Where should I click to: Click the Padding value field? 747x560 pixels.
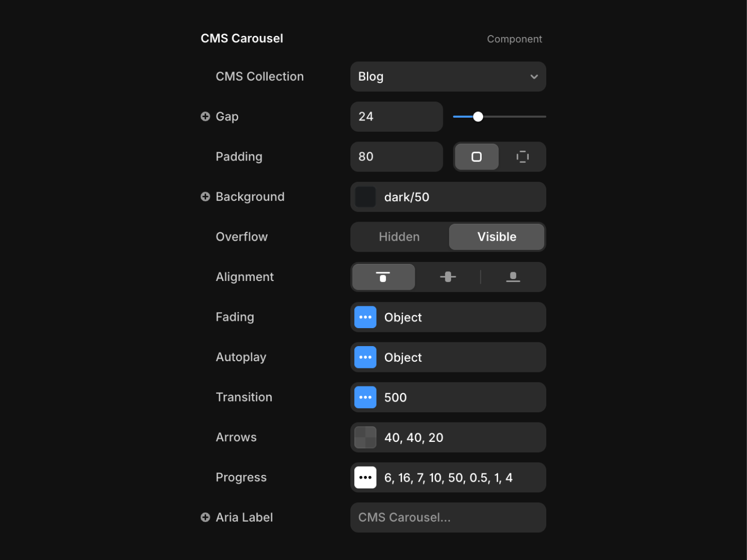click(396, 157)
